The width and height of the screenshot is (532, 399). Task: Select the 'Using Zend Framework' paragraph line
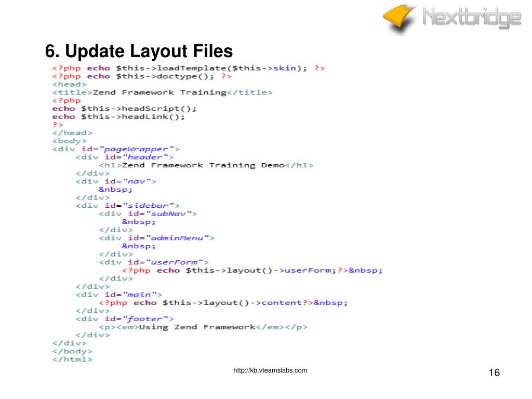203,327
